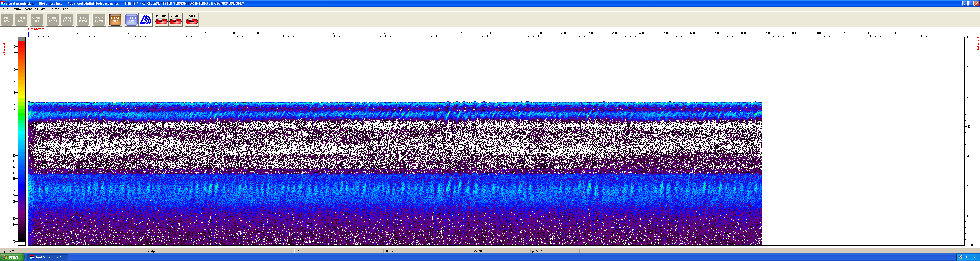The image size is (980, 261).
Task: Click the amplitude color scale bar
Action: click(22, 141)
